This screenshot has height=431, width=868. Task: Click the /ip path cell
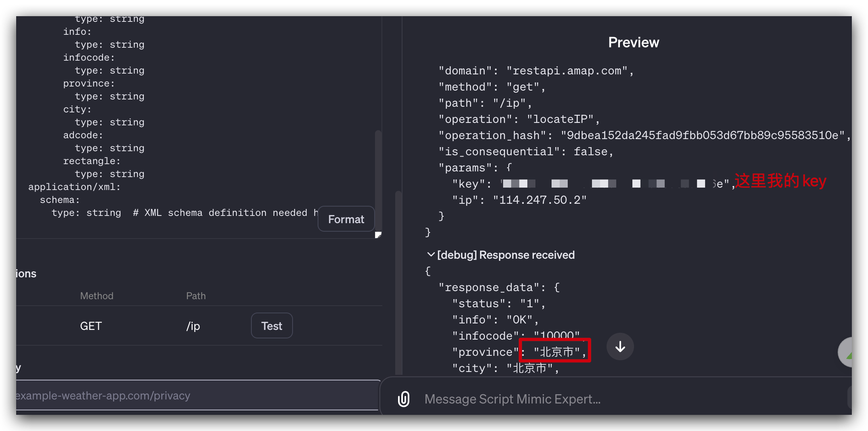(193, 326)
